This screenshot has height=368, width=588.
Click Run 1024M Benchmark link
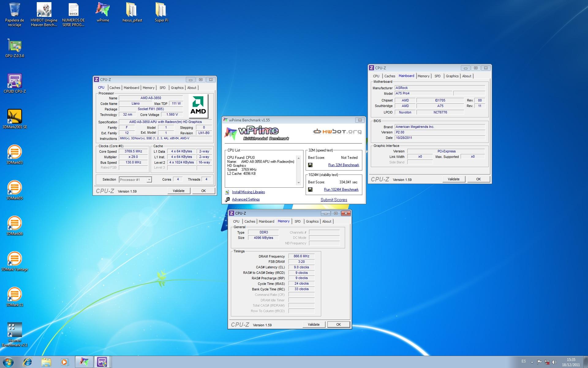(x=341, y=190)
